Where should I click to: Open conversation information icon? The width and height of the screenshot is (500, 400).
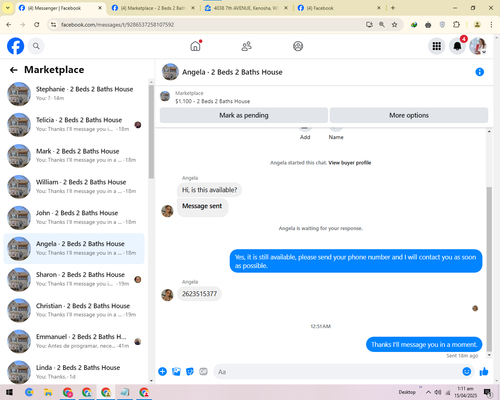pyautogui.click(x=479, y=72)
